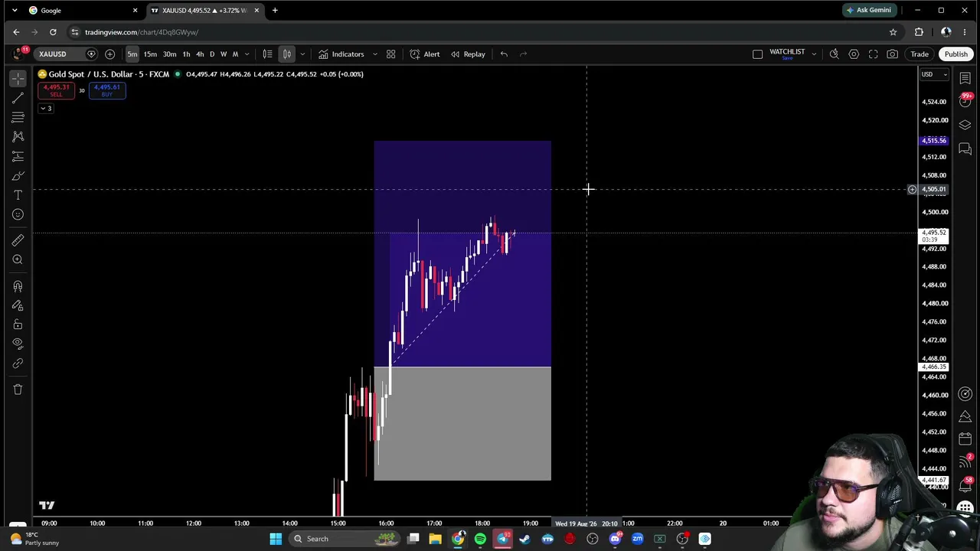Open the watchlist panel in right sidebar
The width and height of the screenshot is (980, 551).
click(965, 78)
